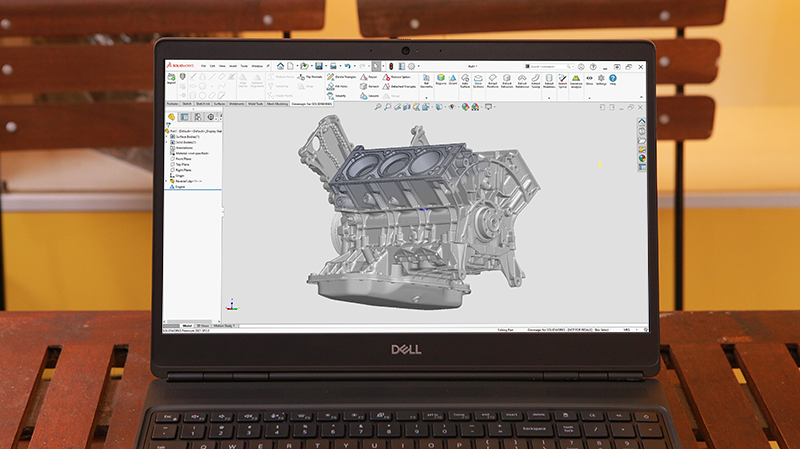Expand the Solid Bodies folder
This screenshot has height=449, width=800.
pos(167,142)
